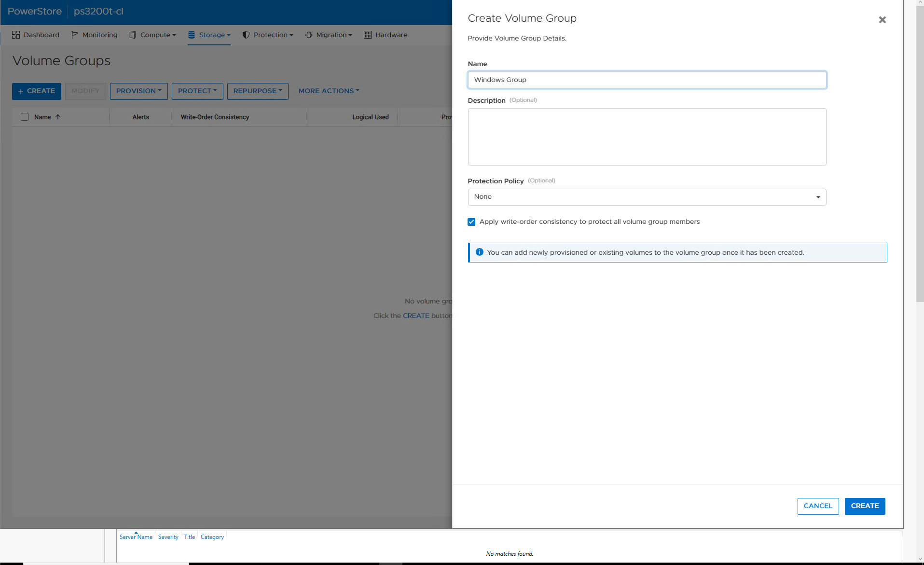The height and width of the screenshot is (565, 924).
Task: Click the CANCEL button
Action: coord(818,506)
